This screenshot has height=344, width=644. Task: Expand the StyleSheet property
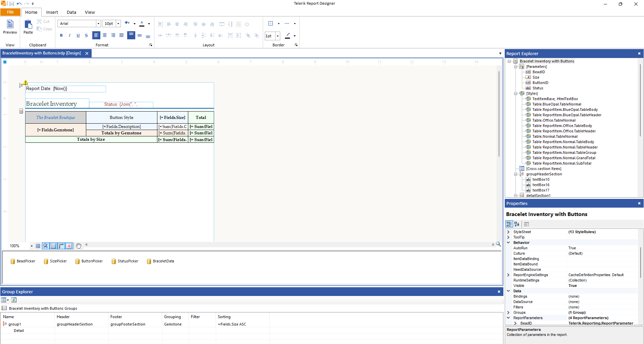tap(508, 232)
